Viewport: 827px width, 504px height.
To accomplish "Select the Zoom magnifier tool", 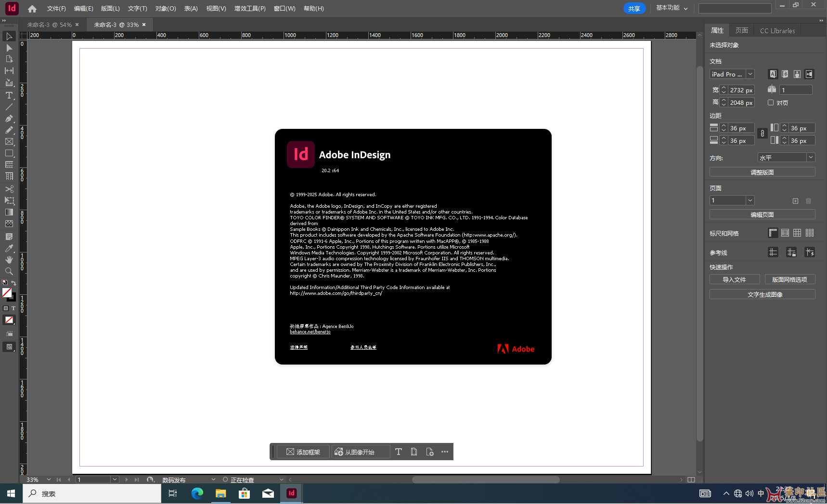I will coord(9,271).
